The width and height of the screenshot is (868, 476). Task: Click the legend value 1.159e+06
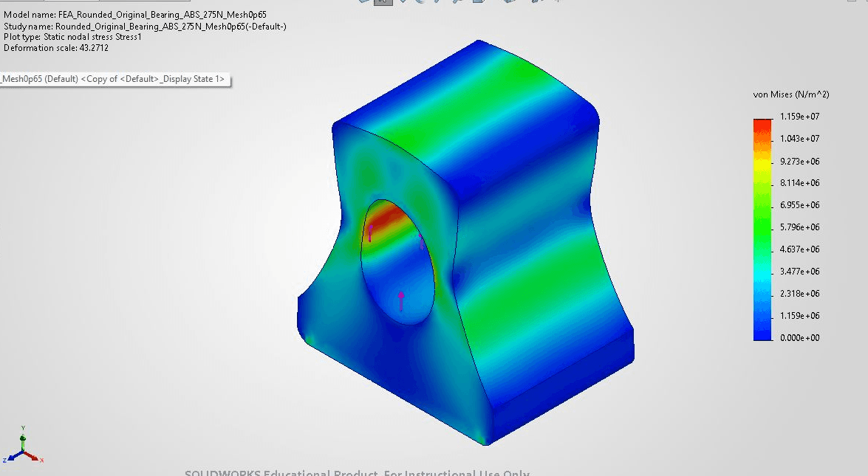point(799,316)
